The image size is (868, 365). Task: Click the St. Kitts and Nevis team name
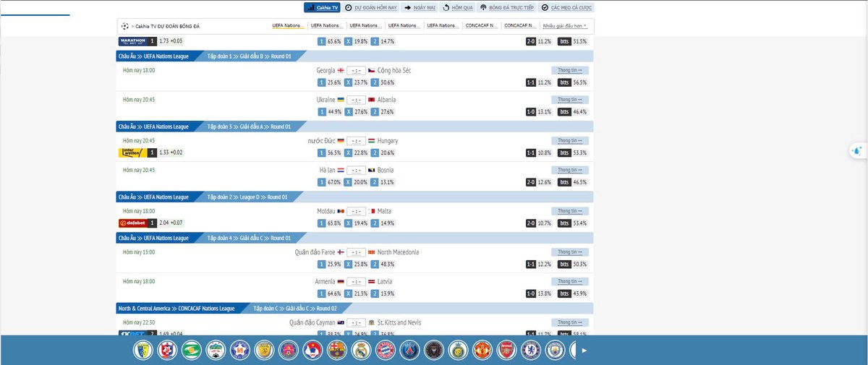click(399, 322)
